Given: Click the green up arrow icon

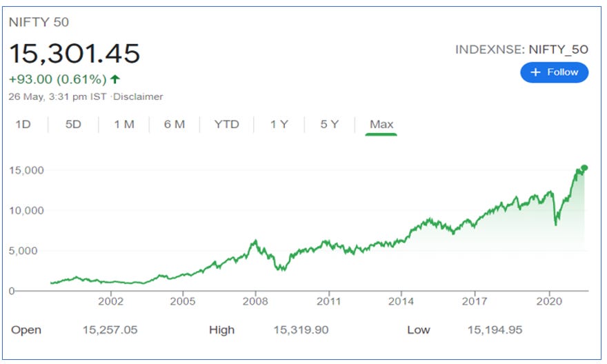Looking at the screenshot, I should [x=115, y=79].
